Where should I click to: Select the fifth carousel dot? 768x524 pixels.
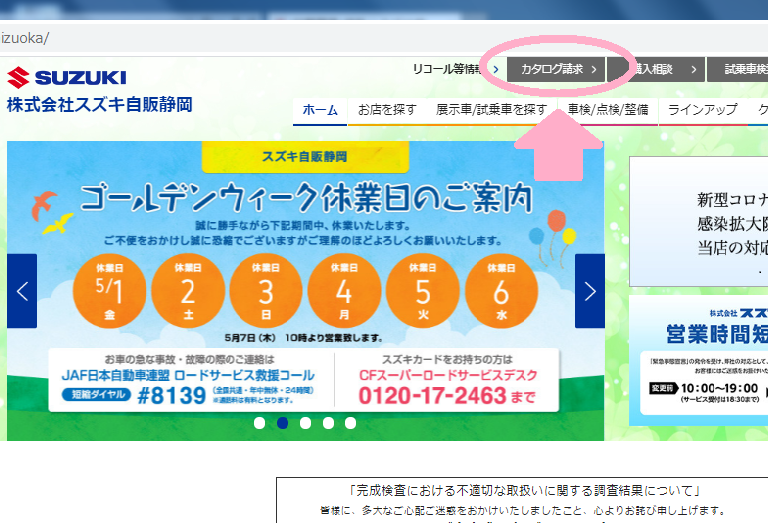[350, 423]
